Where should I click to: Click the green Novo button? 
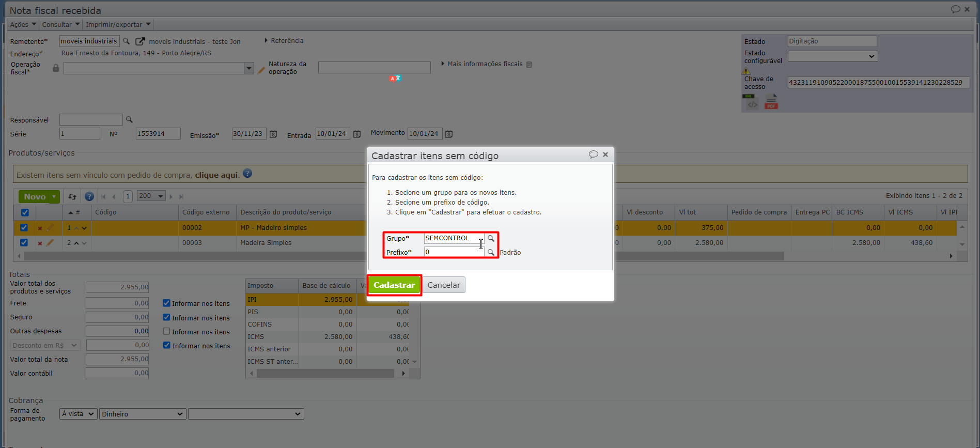pos(34,196)
